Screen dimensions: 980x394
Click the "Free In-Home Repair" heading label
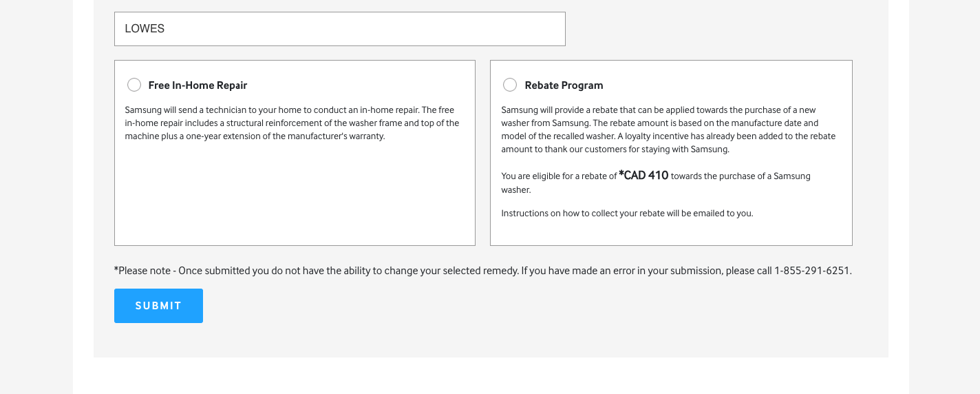point(198,85)
